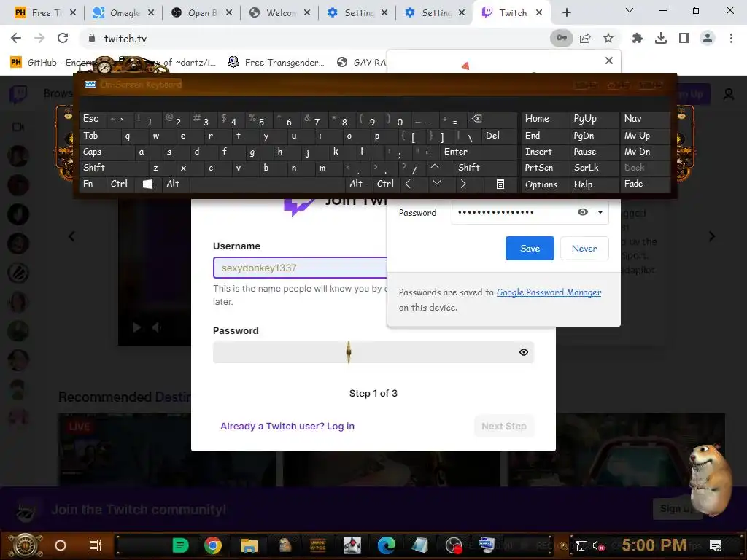Expand the password dropdown arrow in save popup
The image size is (747, 560).
point(600,212)
